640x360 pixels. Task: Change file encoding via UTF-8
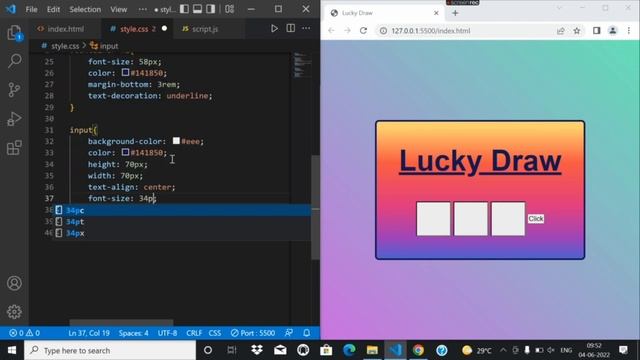(x=167, y=333)
